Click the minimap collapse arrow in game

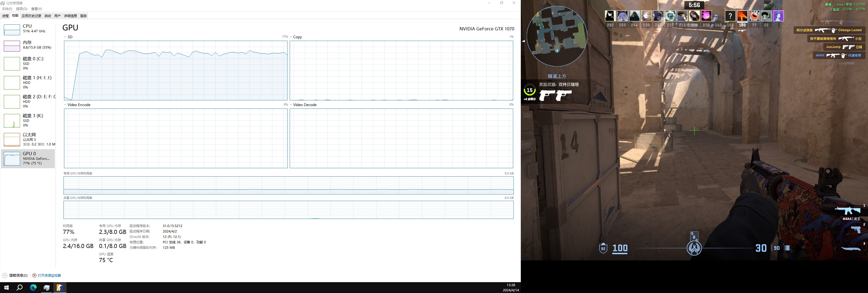[x=523, y=41]
